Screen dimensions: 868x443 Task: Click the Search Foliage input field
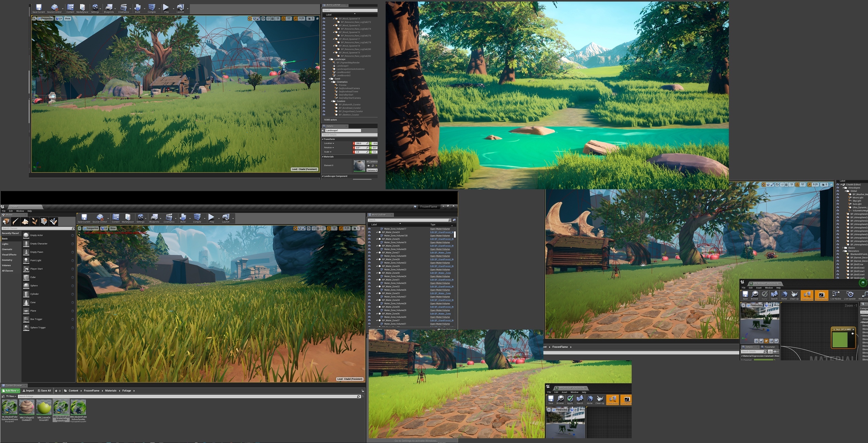pyautogui.click(x=189, y=396)
